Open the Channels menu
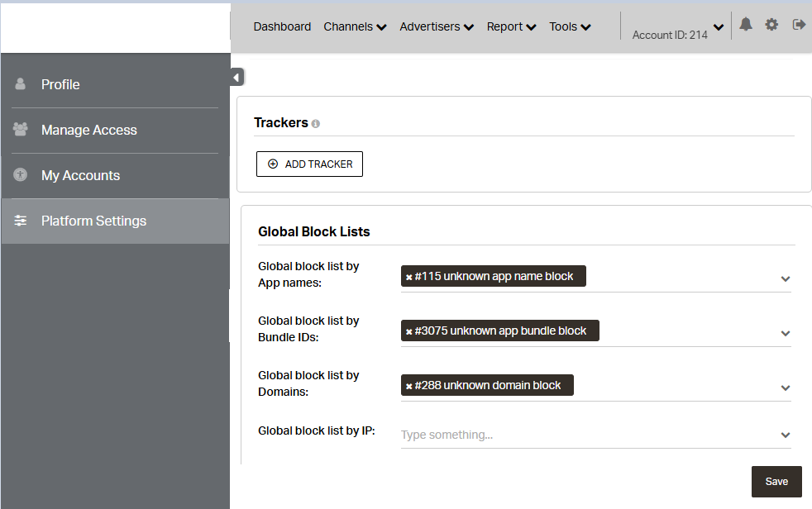 355,26
